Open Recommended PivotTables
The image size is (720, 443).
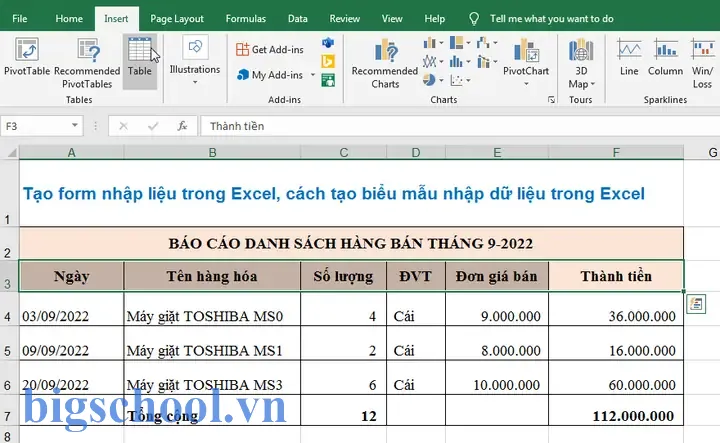[87, 62]
